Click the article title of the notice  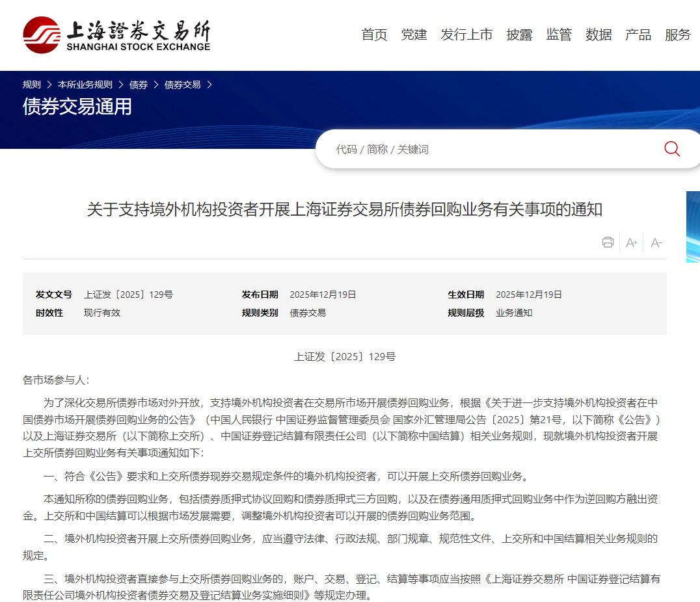pos(345,209)
